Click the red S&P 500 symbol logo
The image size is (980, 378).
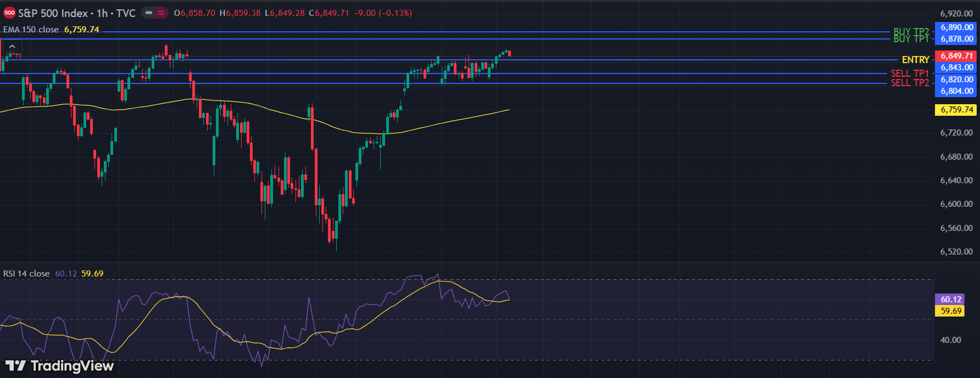(9, 13)
